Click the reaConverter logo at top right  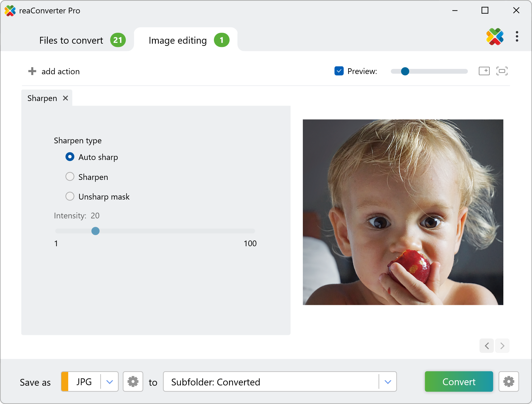[x=495, y=37]
